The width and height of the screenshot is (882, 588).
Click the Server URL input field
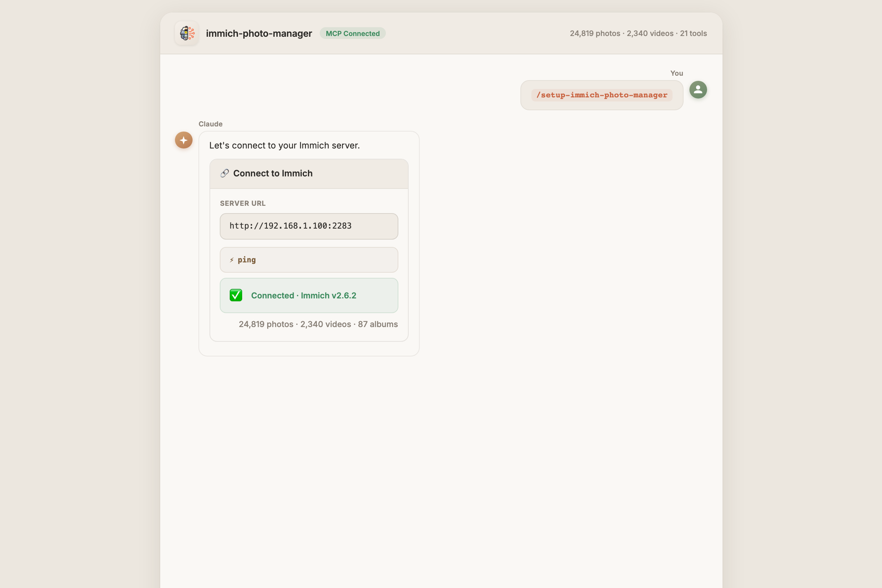pos(309,226)
